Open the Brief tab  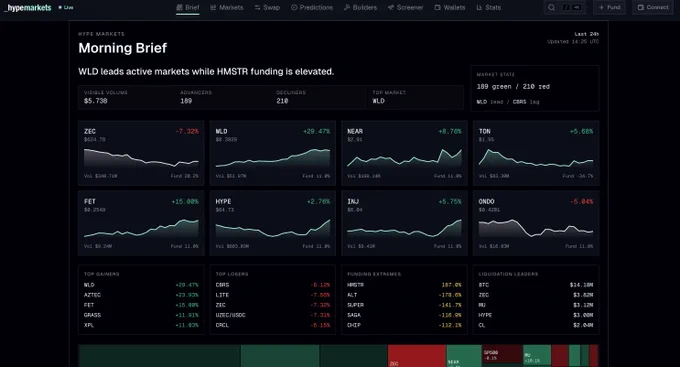(x=188, y=7)
